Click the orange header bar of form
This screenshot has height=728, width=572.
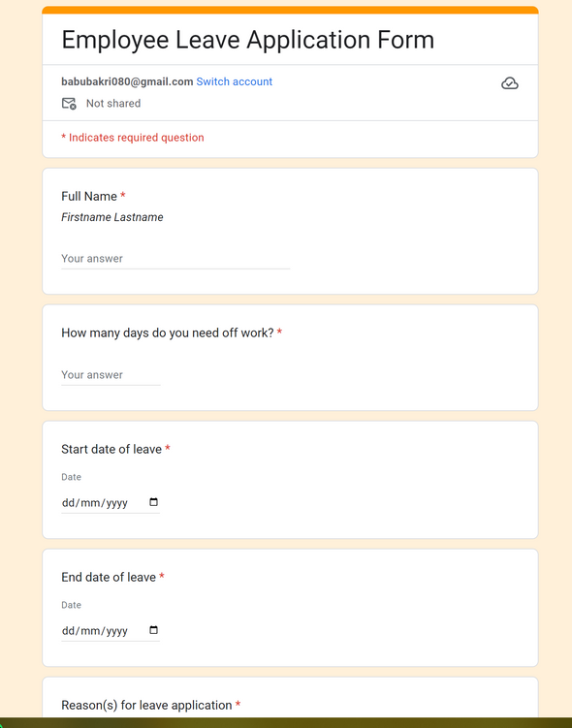290,10
